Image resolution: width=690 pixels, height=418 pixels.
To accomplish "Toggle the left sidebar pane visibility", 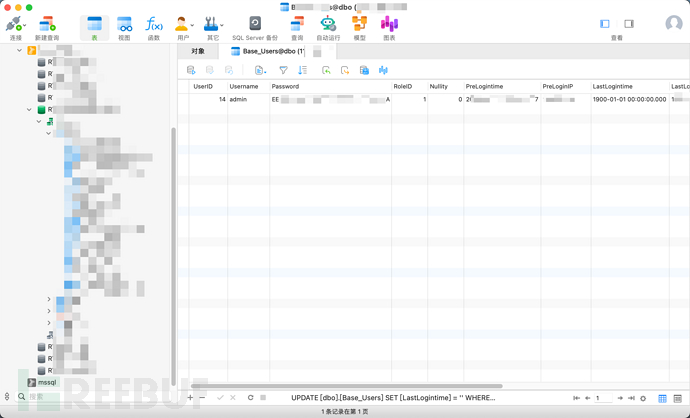I will coord(605,24).
